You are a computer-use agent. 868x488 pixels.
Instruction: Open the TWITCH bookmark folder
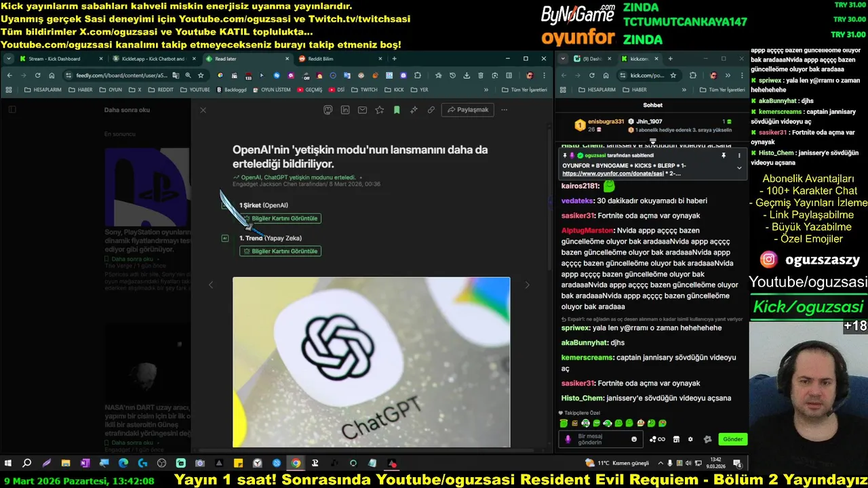(x=364, y=89)
